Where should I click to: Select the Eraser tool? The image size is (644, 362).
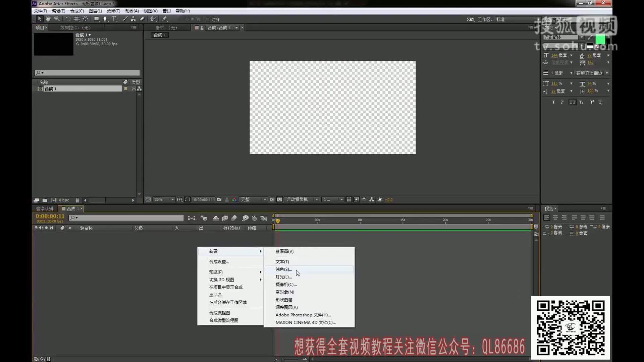(142, 19)
